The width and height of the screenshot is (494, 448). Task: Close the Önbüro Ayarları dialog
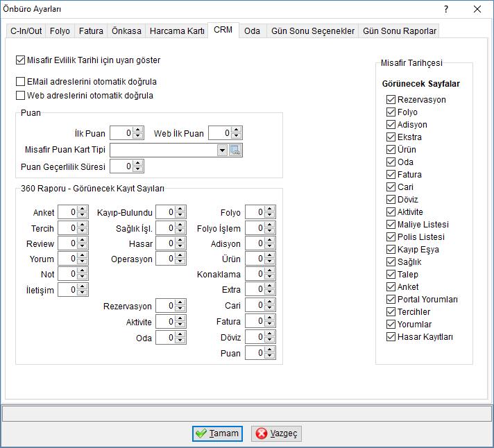pyautogui.click(x=477, y=9)
